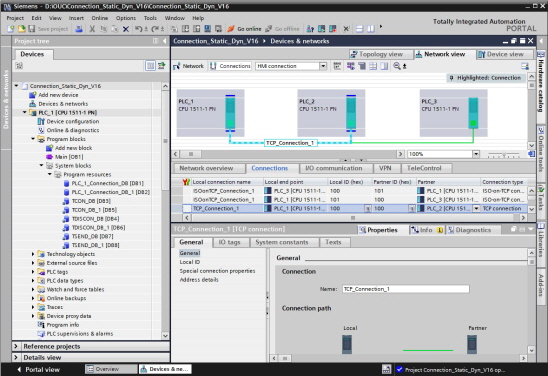Toggle the Network mode button
Image resolution: width=548 pixels, height=376 pixels.
tap(188, 66)
